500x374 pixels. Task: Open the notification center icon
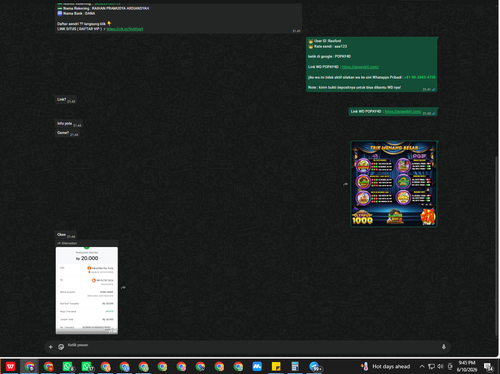click(x=489, y=367)
